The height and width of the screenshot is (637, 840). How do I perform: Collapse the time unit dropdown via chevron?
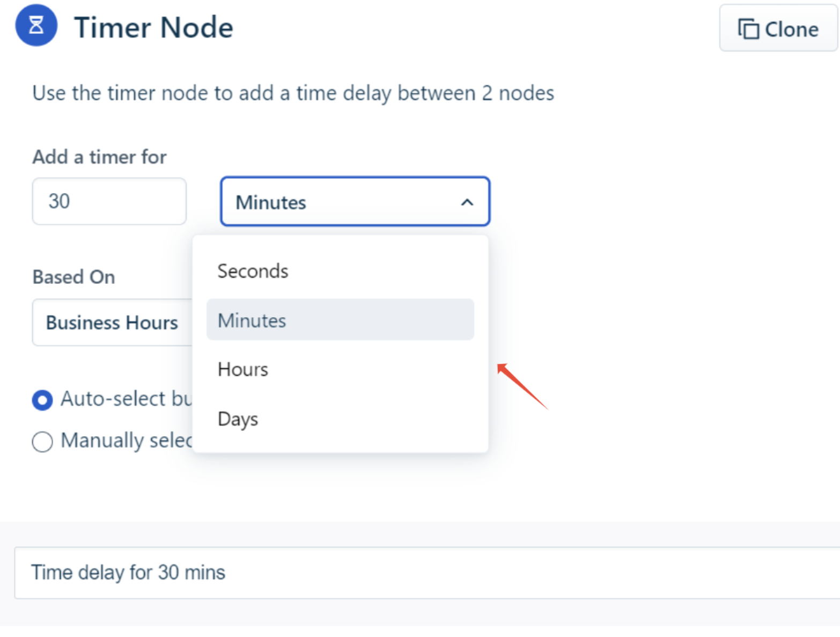coord(467,202)
